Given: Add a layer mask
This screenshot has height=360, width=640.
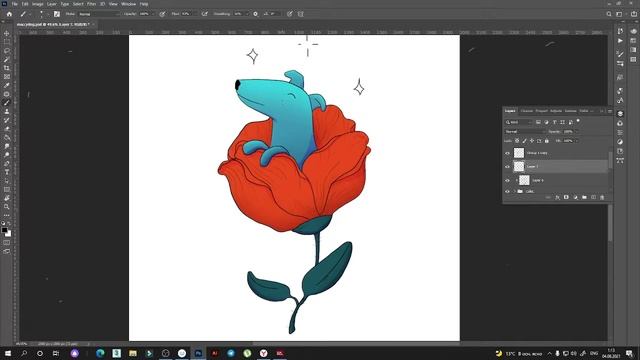Looking at the screenshot, I should click(x=566, y=198).
